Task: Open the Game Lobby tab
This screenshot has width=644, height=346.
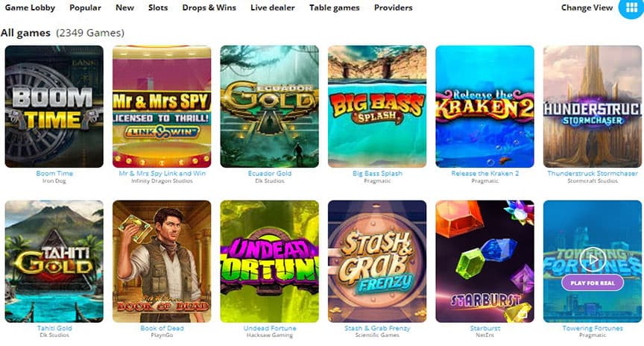Action: (30, 7)
